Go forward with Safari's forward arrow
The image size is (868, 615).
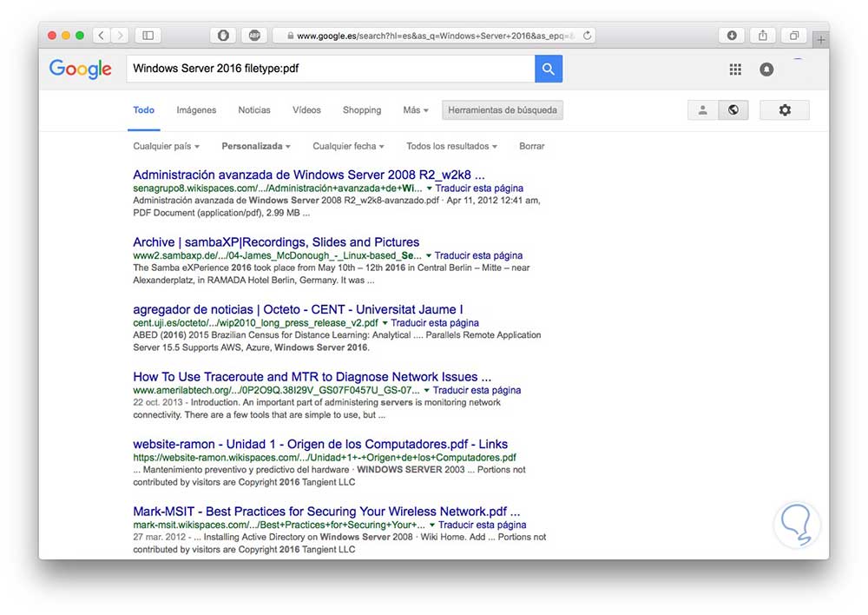point(120,36)
